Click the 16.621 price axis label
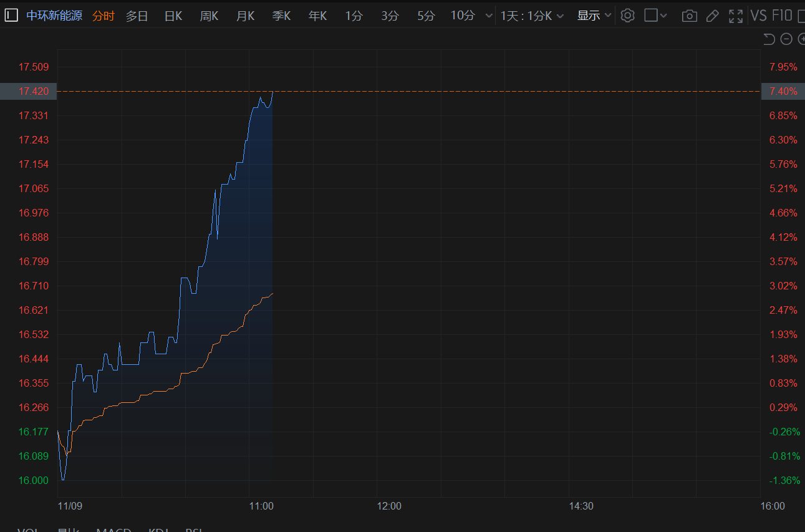 pos(34,310)
